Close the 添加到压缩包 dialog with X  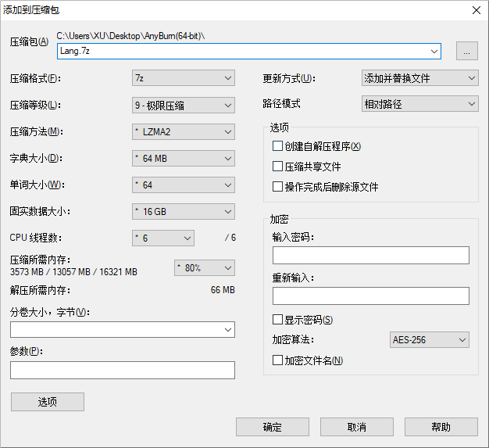click(477, 10)
